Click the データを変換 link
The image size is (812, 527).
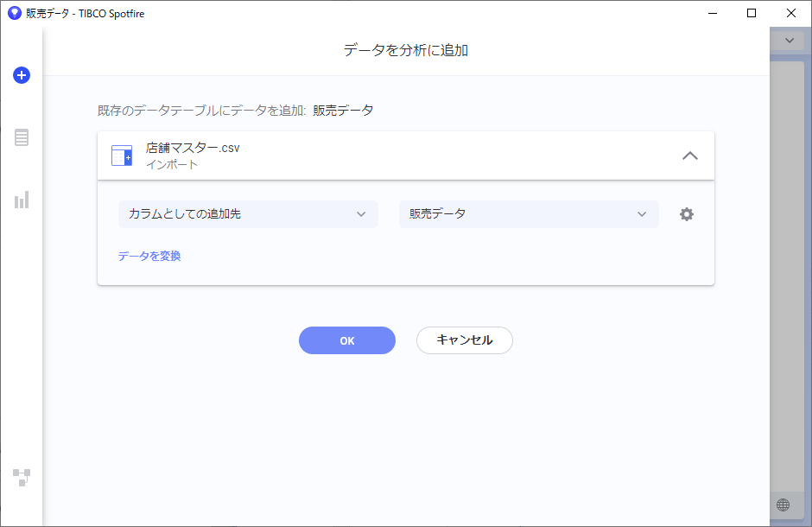point(149,257)
